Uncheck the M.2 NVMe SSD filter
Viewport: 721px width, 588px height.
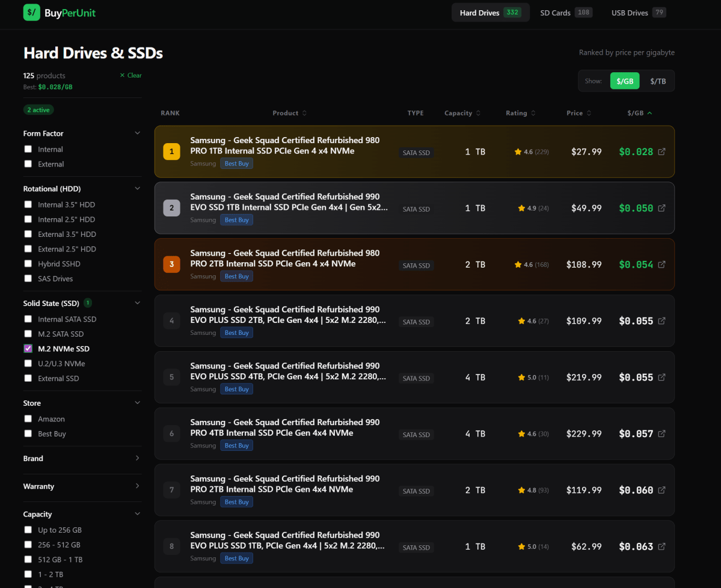pyautogui.click(x=28, y=349)
